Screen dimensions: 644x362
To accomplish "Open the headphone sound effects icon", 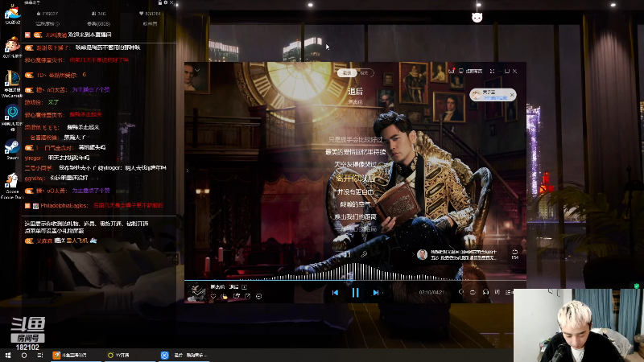I will (x=485, y=292).
